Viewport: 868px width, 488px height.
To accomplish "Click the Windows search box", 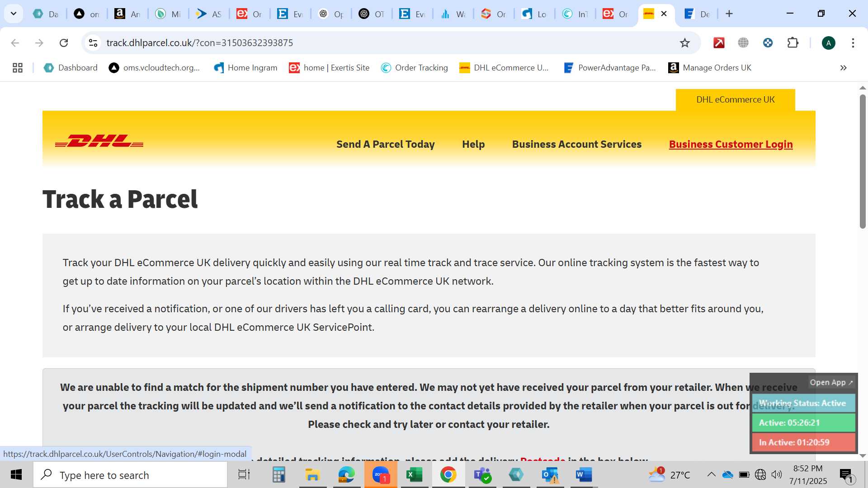I will pyautogui.click(x=130, y=475).
